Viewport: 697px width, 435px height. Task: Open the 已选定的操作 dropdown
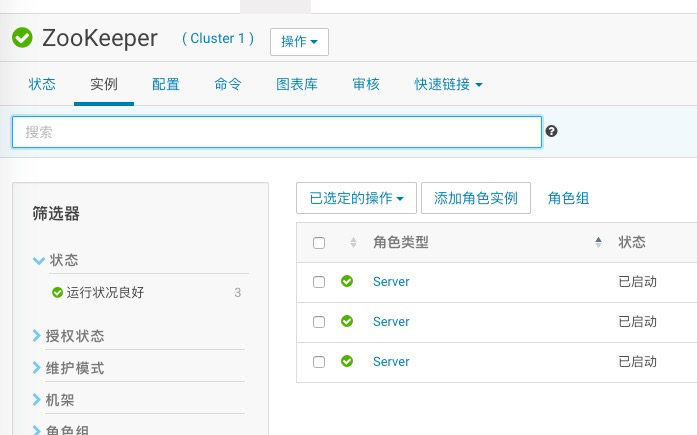(356, 198)
